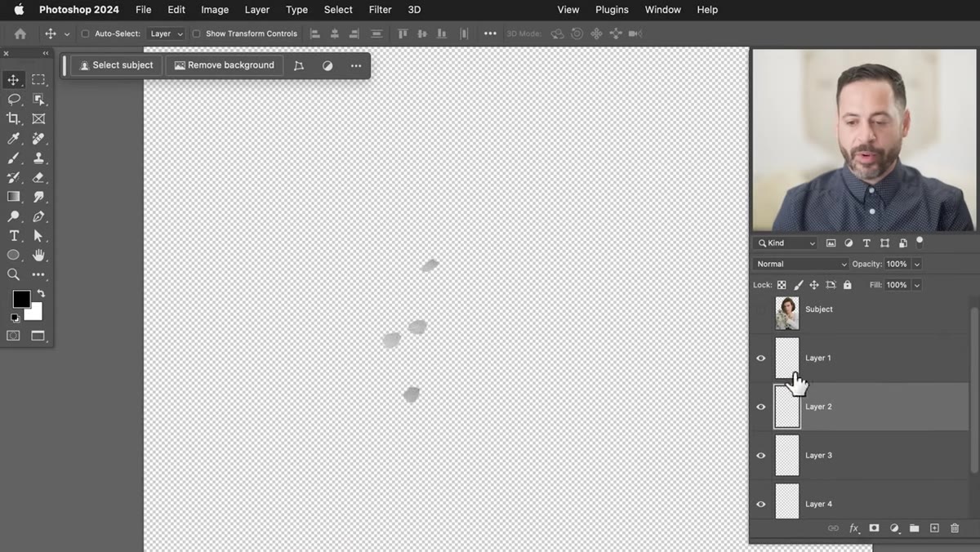
Task: Open the Auto-Select Layer dropdown
Action: (x=166, y=33)
